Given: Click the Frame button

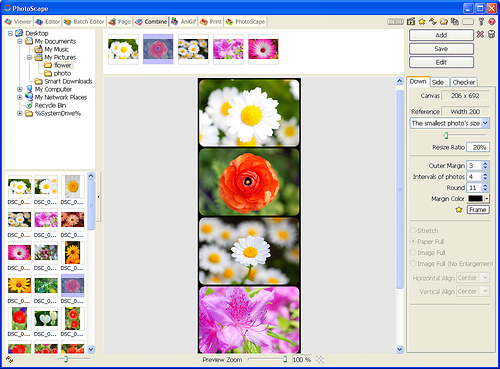Looking at the screenshot, I should click(x=478, y=210).
